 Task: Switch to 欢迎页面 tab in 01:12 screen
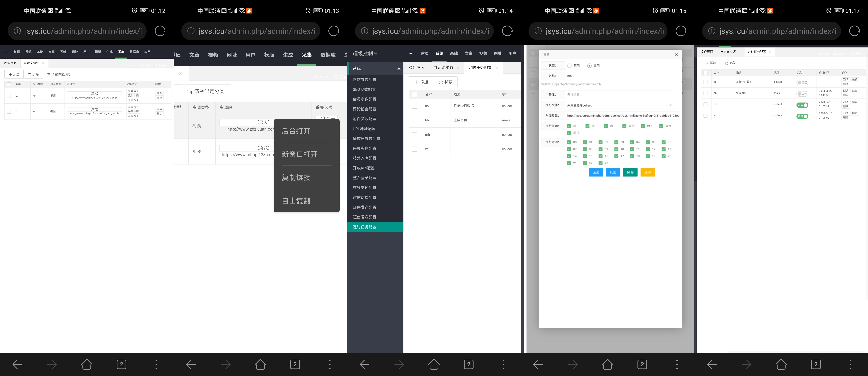[10, 63]
